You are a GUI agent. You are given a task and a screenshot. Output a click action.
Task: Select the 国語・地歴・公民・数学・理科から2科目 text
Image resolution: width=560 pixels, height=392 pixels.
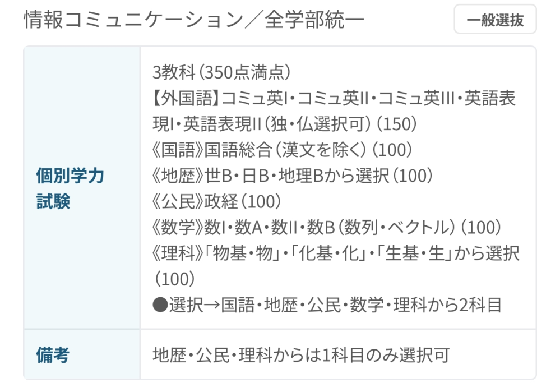pyautogui.click(x=361, y=305)
